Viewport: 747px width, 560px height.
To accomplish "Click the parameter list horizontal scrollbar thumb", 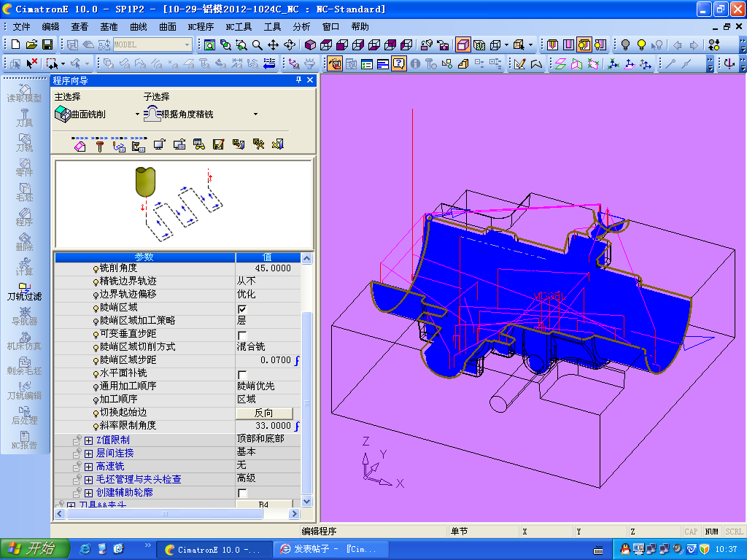I will (165, 514).
